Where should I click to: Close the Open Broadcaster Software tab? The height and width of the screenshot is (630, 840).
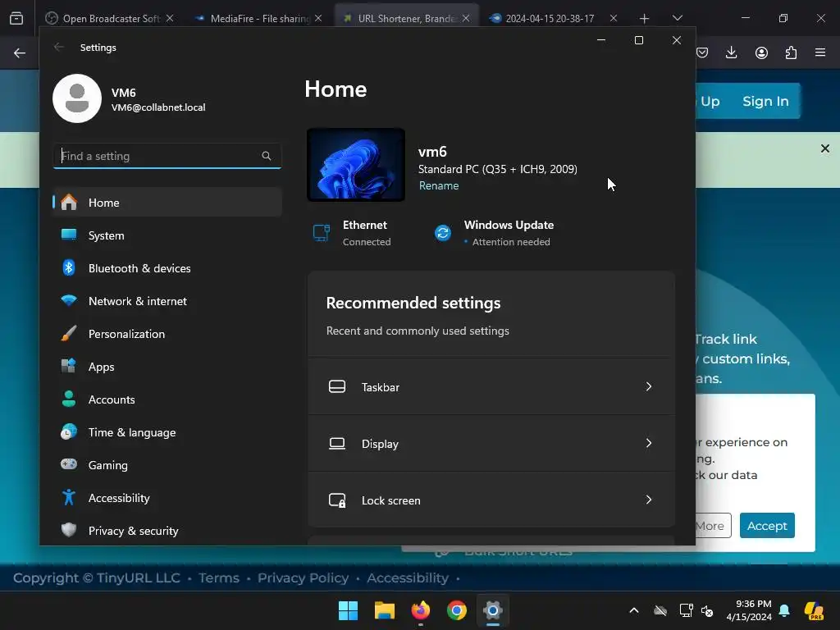(x=169, y=18)
